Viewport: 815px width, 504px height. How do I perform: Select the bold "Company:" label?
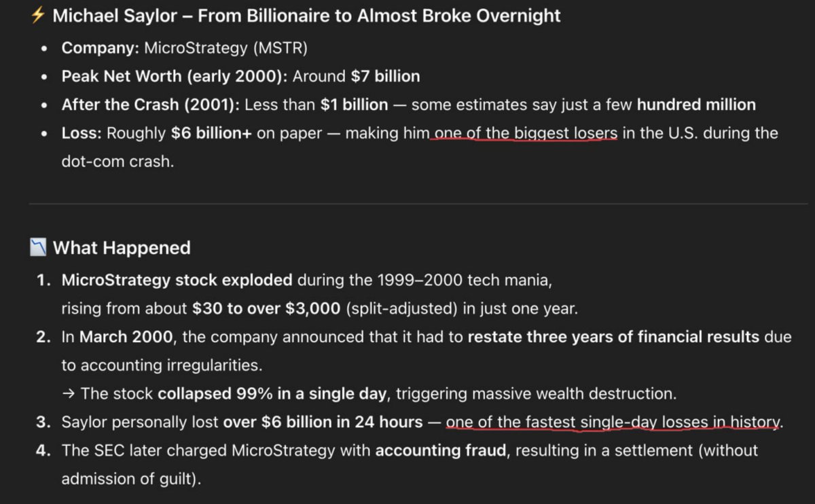101,49
